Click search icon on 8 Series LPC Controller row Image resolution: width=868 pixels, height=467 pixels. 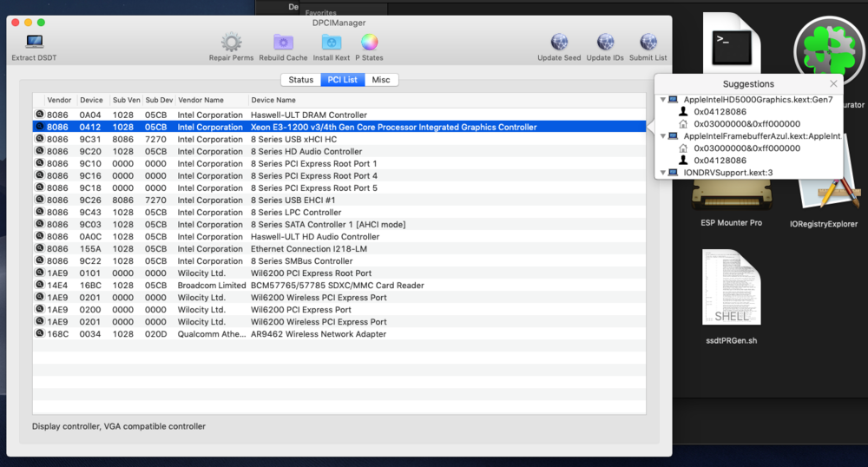[39, 212]
